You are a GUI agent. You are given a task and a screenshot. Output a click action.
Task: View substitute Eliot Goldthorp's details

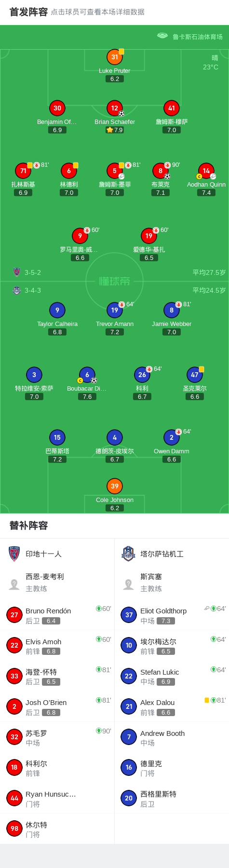pos(172,615)
